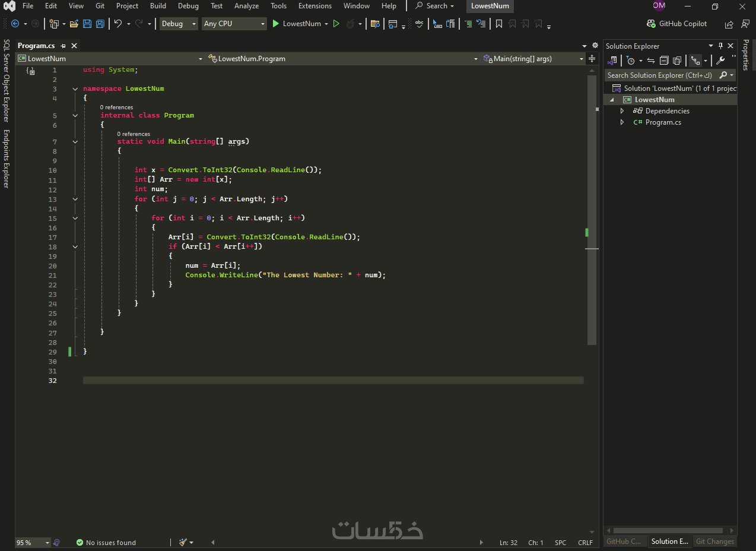Open the Analyze menu
756x551 pixels.
(246, 6)
